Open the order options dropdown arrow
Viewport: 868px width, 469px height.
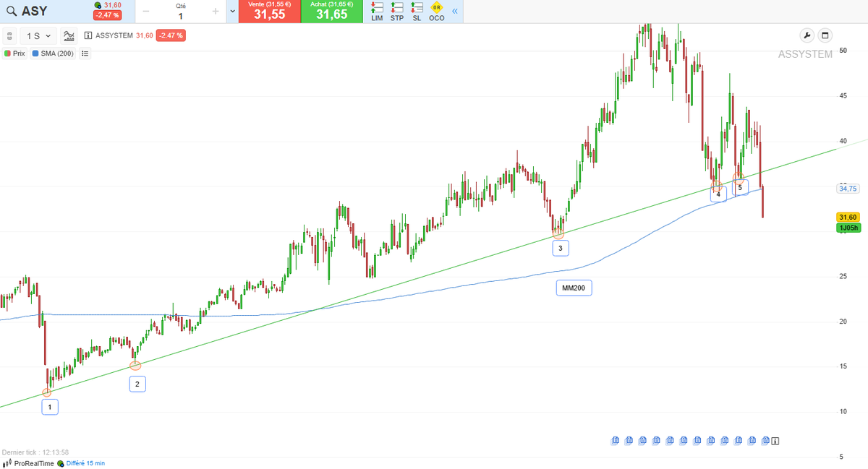point(232,12)
